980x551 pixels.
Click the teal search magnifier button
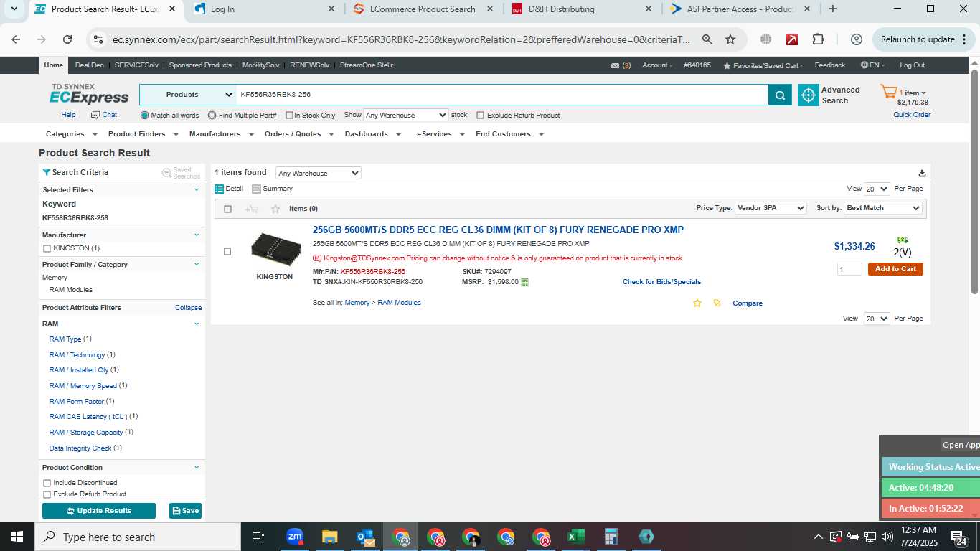tap(780, 95)
